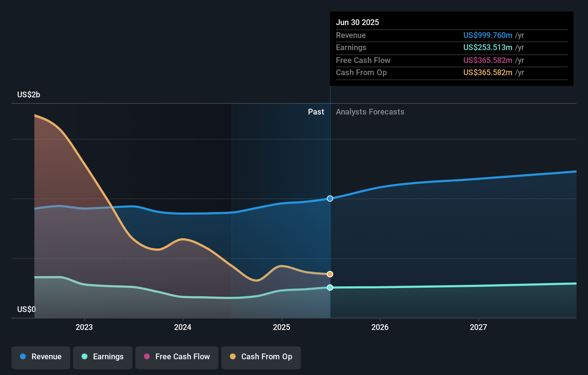Viewport: 588px width, 375px height.
Task: Click the Past section label
Action: click(x=316, y=112)
